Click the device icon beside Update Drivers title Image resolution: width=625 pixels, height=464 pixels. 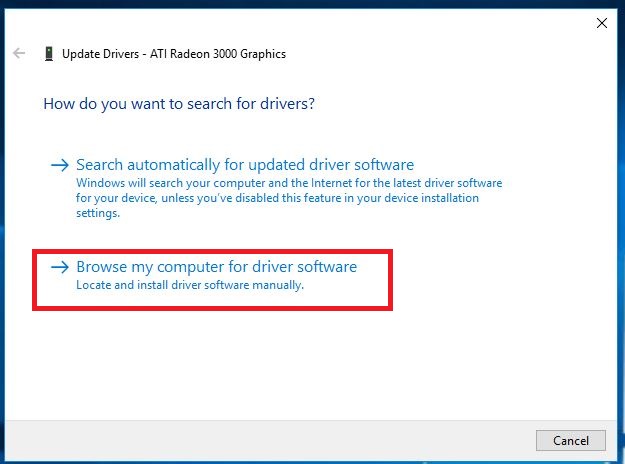(48, 54)
